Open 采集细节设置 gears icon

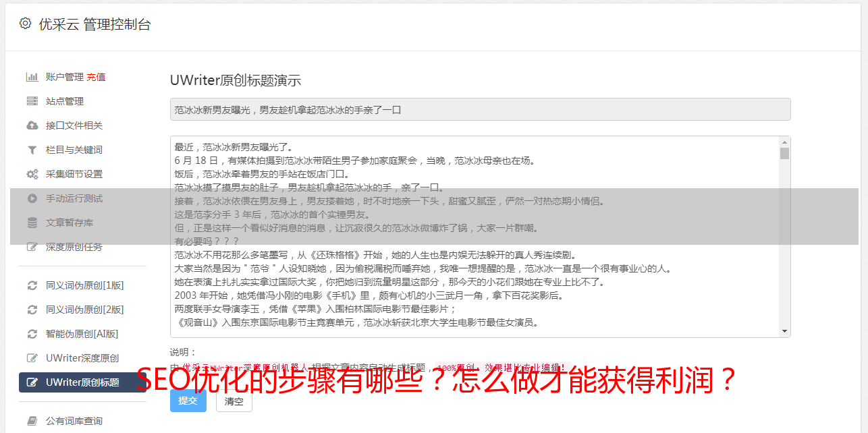[x=32, y=174]
